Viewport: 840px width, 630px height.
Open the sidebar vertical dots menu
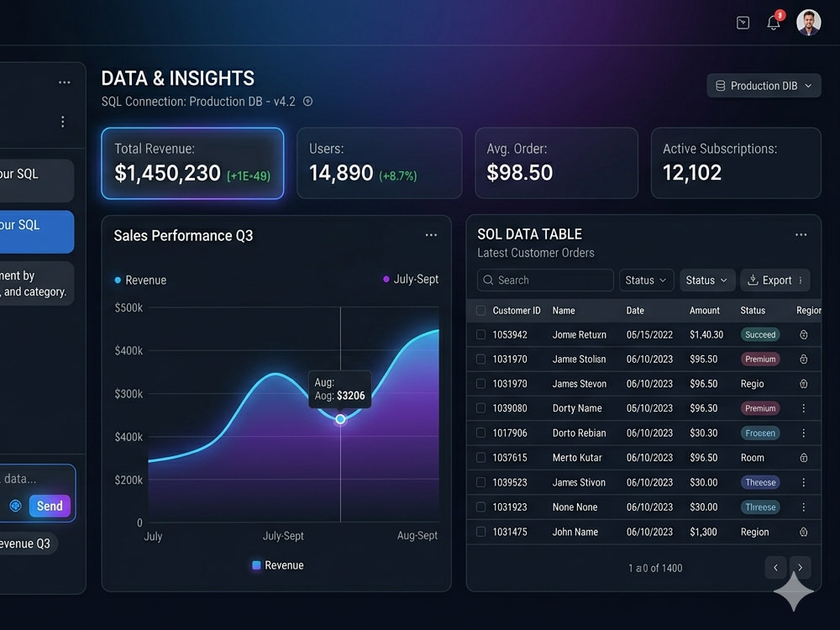coord(63,122)
